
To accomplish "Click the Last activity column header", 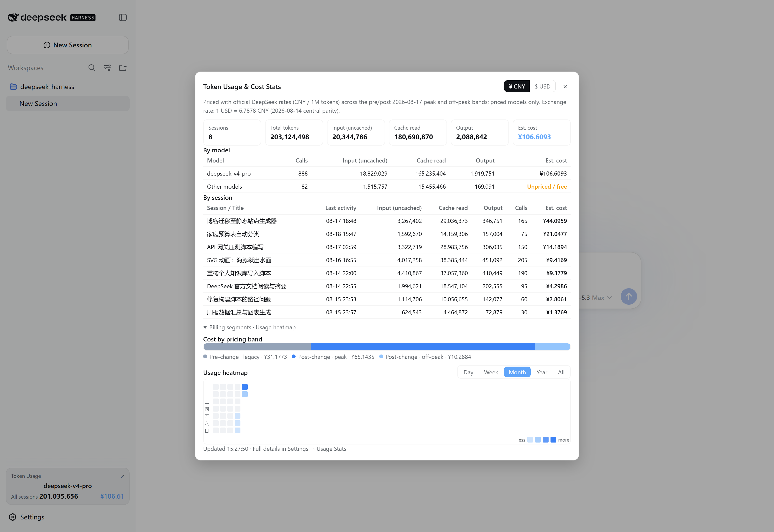I will pyautogui.click(x=341, y=208).
